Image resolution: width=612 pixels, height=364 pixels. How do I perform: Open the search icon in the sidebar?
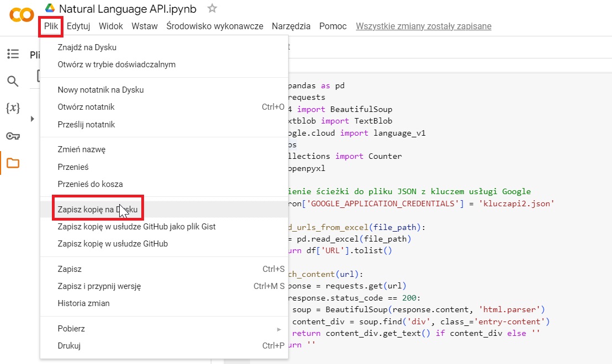click(13, 81)
